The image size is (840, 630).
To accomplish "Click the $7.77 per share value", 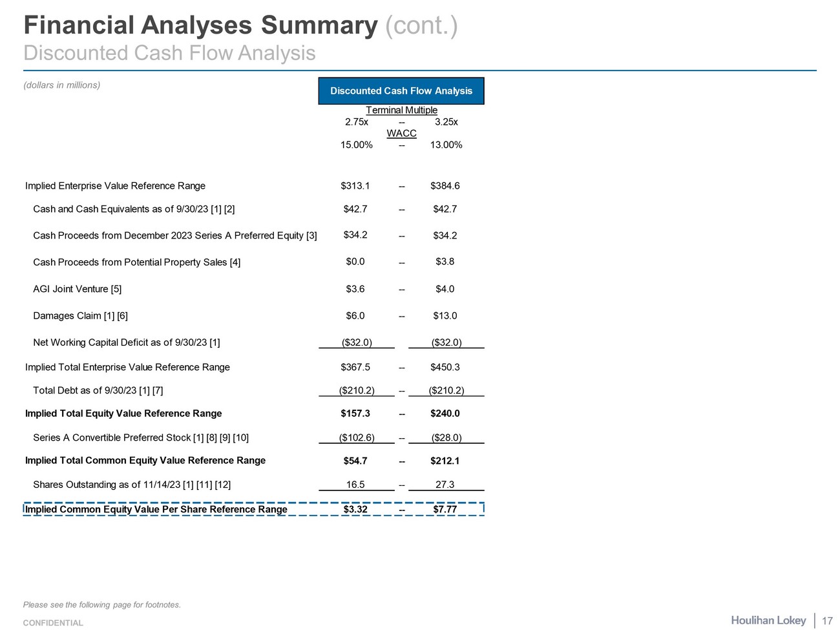I will [x=445, y=510].
